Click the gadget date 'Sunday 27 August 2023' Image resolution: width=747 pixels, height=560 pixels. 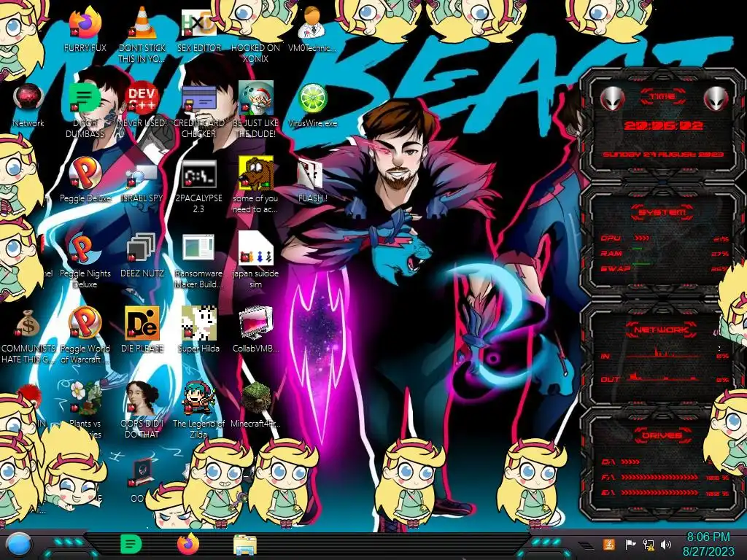(663, 155)
